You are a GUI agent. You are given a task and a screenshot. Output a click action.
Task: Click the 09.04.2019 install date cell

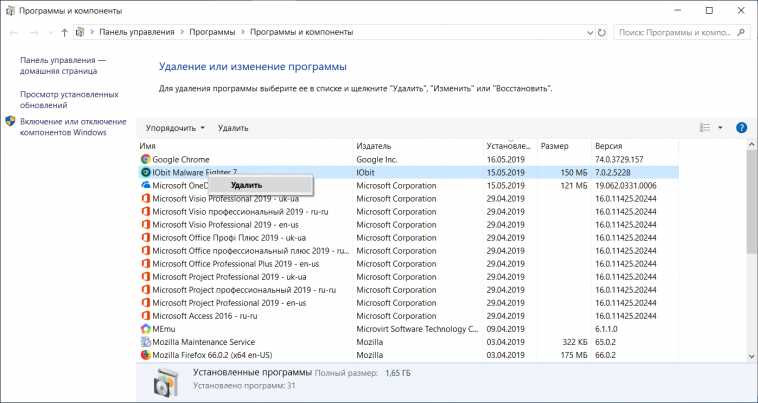(x=506, y=329)
